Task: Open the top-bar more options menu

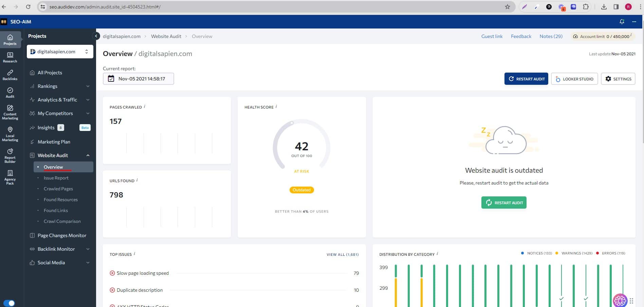Action: click(x=634, y=21)
